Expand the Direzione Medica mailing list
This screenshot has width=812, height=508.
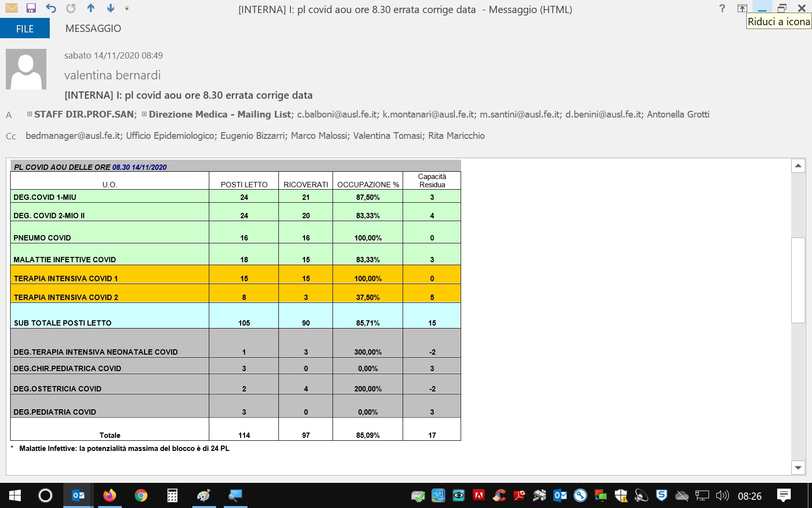(x=145, y=114)
